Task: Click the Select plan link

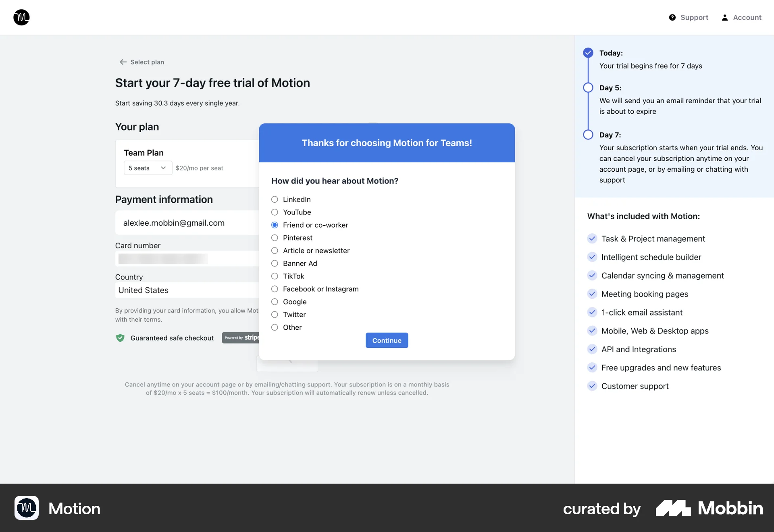Action: pos(147,62)
